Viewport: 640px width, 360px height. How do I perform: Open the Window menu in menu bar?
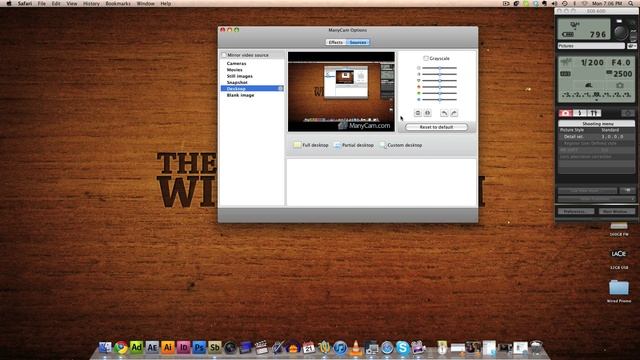(145, 3)
